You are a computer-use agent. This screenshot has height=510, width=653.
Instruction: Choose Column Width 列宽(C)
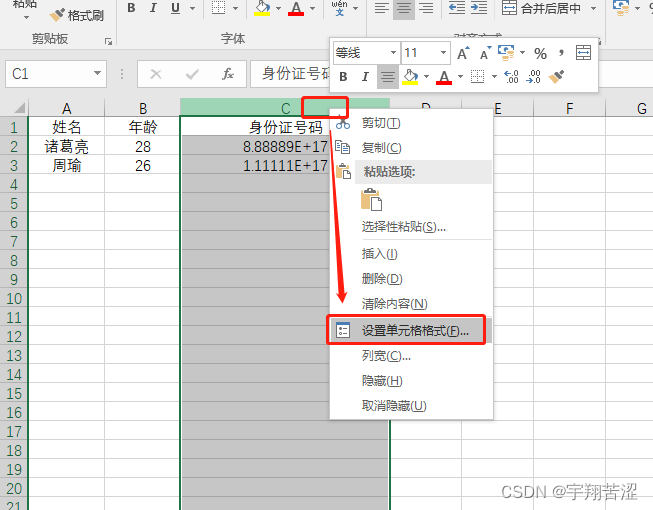click(411, 356)
